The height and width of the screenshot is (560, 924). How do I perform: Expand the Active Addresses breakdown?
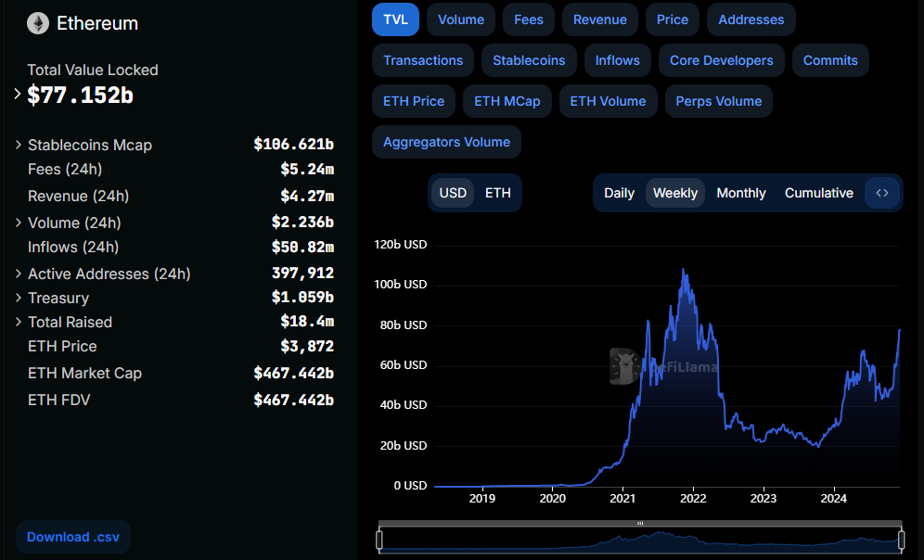coord(19,274)
